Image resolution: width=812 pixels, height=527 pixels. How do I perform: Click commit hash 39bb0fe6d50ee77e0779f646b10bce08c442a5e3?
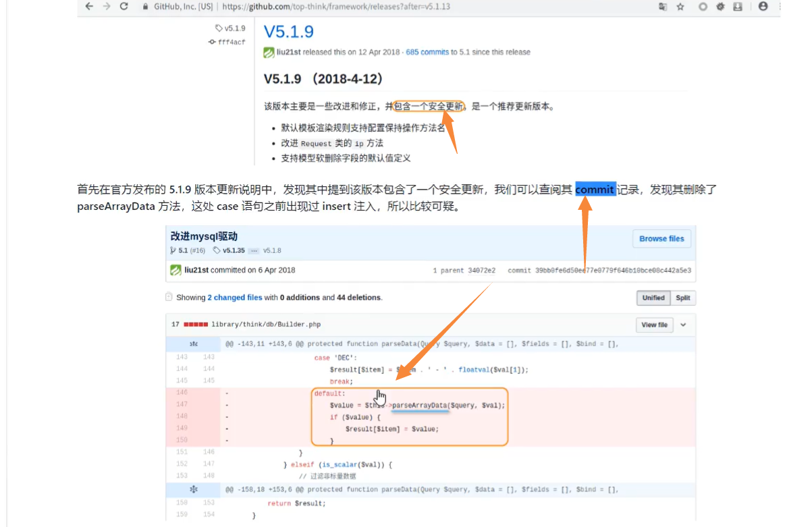tap(613, 271)
